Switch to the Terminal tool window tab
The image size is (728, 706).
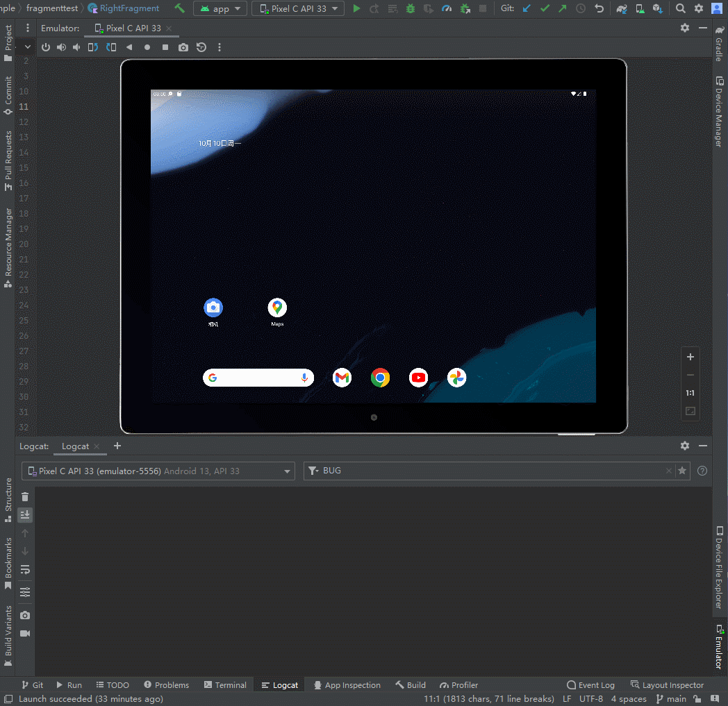(x=225, y=684)
